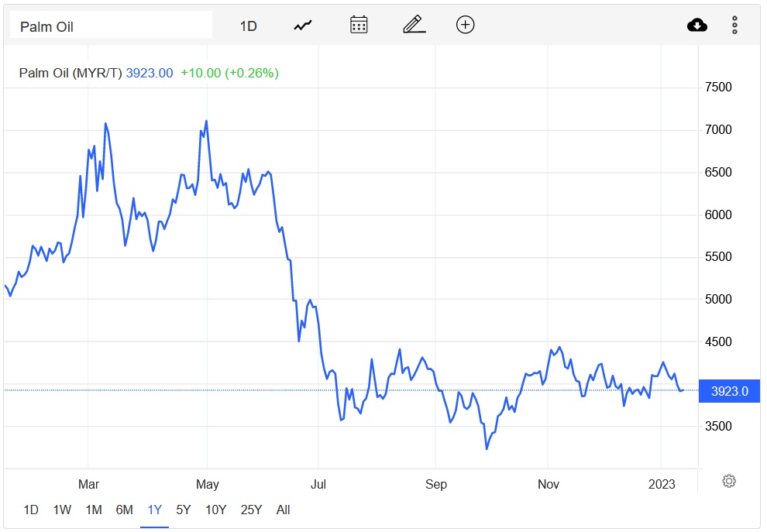Show the 10Y time range
The height and width of the screenshot is (532, 767).
pyautogui.click(x=215, y=510)
